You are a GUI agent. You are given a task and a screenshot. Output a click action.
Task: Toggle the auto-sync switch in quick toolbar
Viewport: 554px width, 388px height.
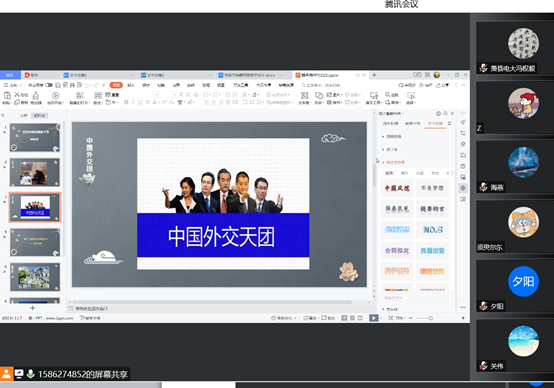tap(49, 85)
